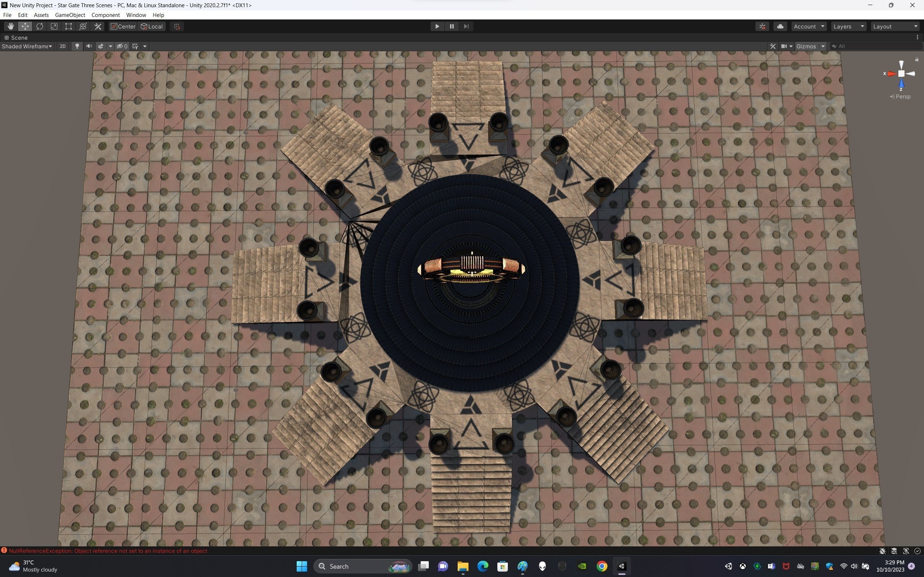
Task: Open the Unity Cloud services button
Action: tap(780, 26)
